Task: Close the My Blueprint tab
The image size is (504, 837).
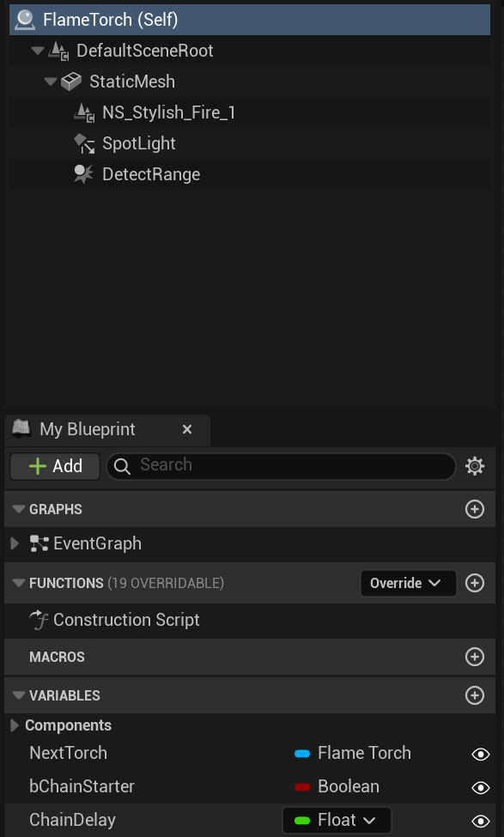Action: [x=187, y=429]
